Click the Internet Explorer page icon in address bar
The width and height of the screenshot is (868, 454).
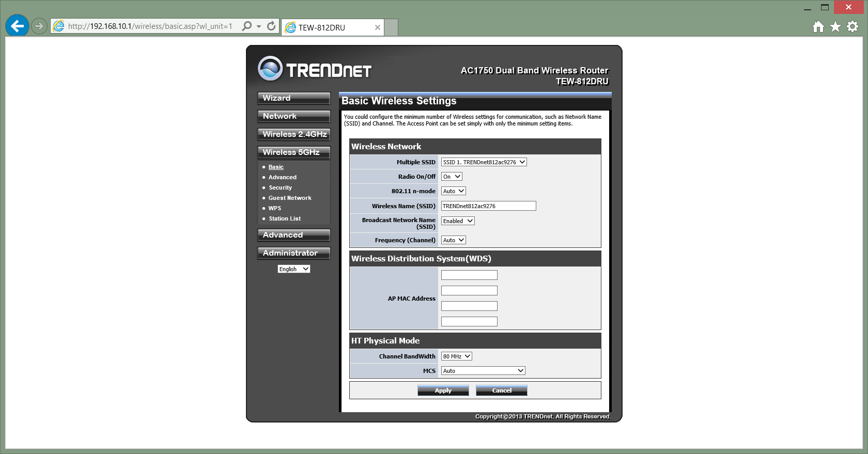(59, 26)
